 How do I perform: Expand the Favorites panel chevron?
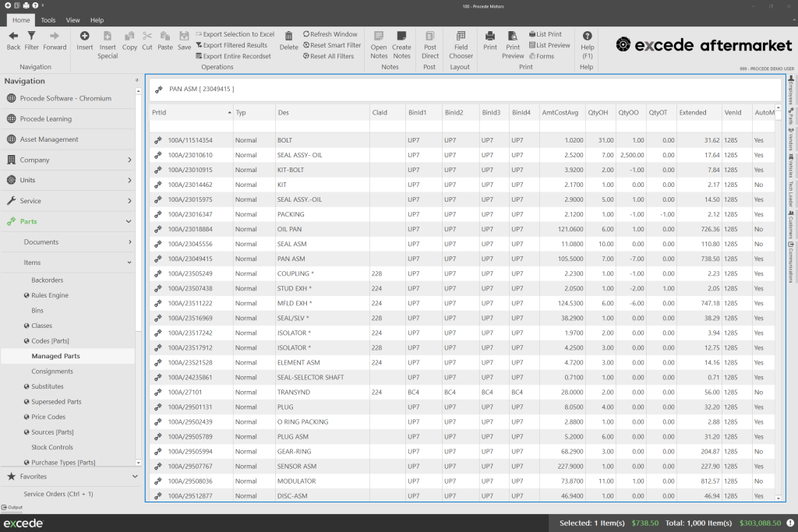pyautogui.click(x=134, y=476)
